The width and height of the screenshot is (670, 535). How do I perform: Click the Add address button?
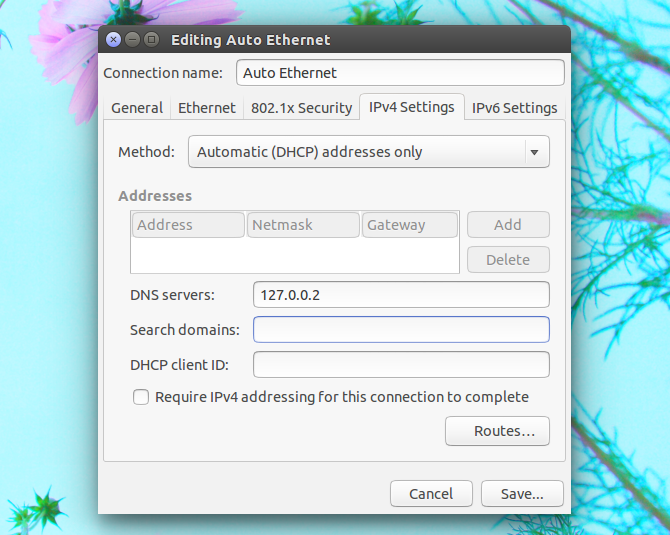coord(508,225)
